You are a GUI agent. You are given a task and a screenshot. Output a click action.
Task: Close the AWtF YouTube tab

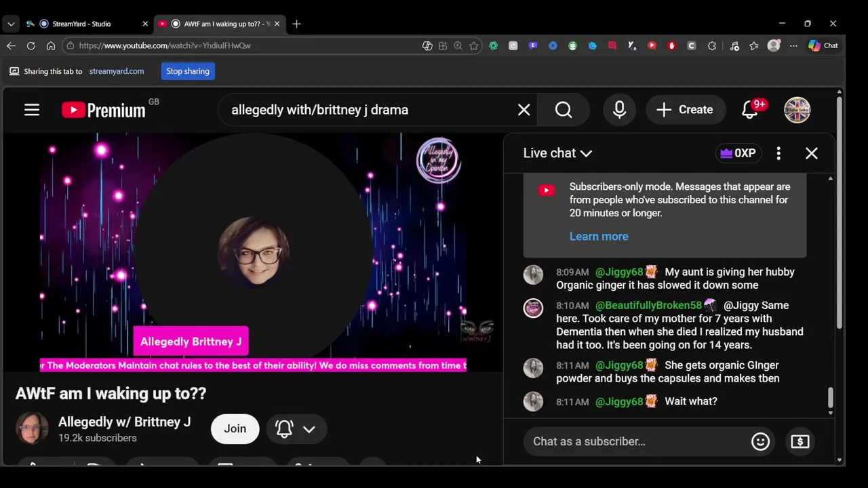277,24
